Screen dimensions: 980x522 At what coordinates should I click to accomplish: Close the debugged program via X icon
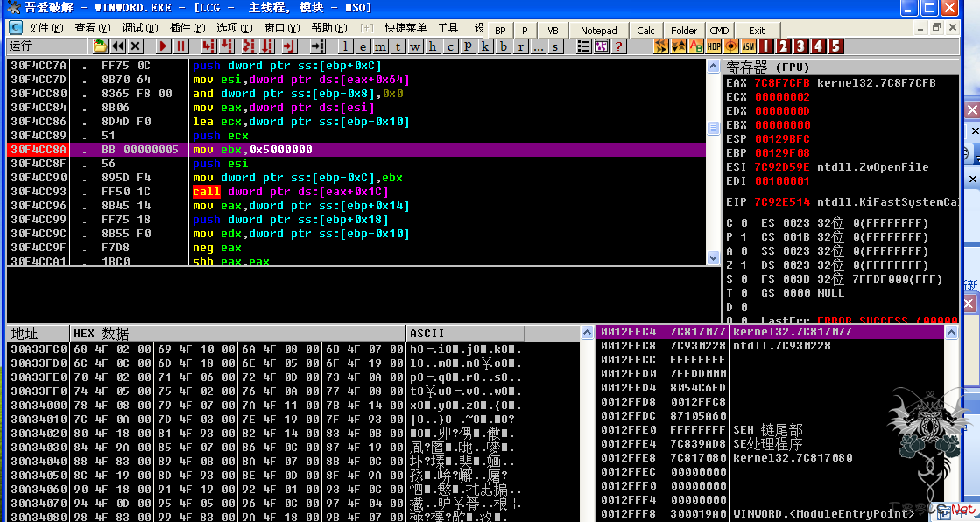(135, 46)
